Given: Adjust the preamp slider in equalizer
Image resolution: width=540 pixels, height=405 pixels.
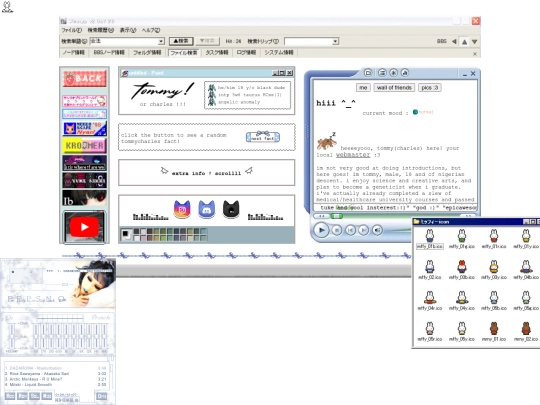Looking at the screenshot, I should (11, 336).
